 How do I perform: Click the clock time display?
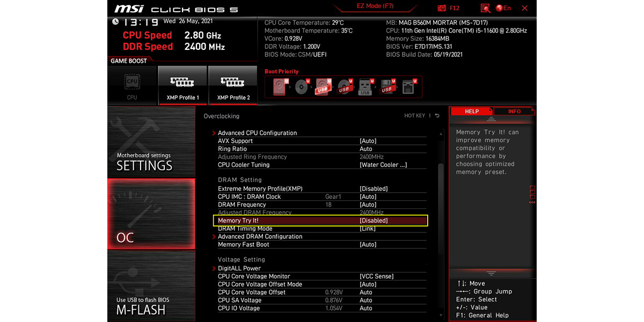tap(141, 22)
